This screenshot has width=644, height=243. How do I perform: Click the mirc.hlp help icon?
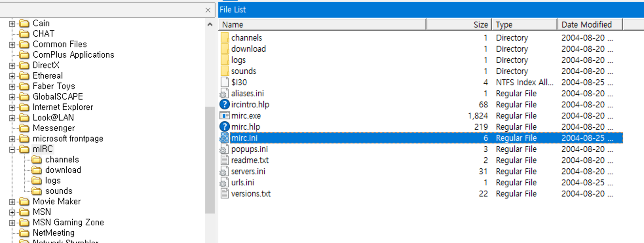(x=224, y=127)
